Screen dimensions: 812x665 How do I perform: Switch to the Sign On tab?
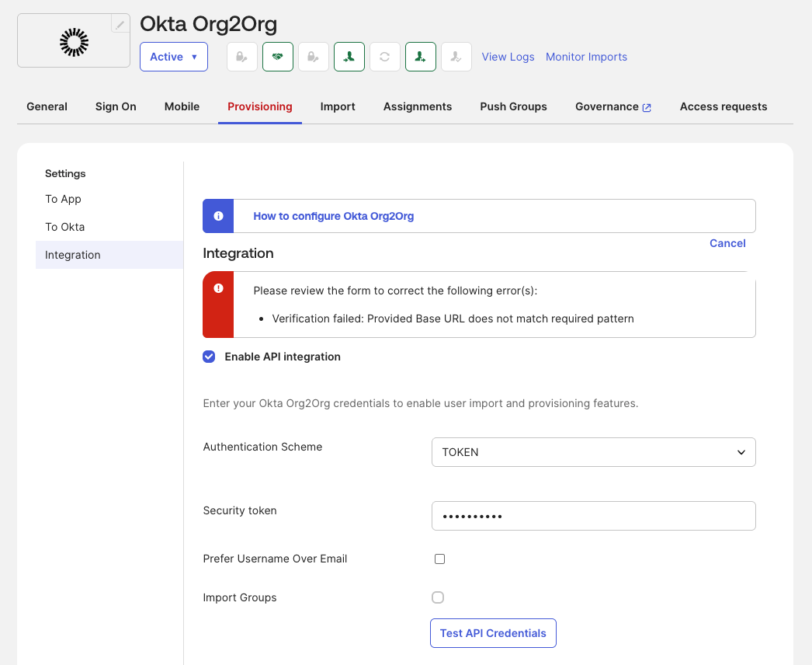pos(116,106)
